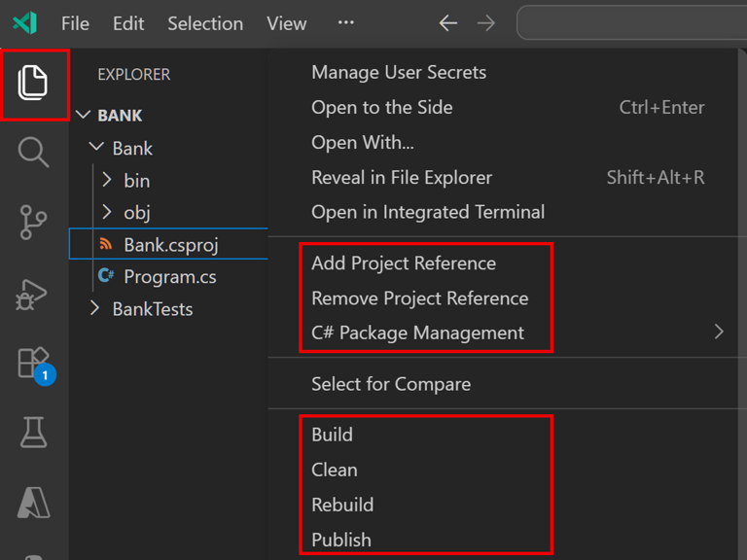Open the Search view icon
The width and height of the screenshot is (747, 560).
[34, 153]
